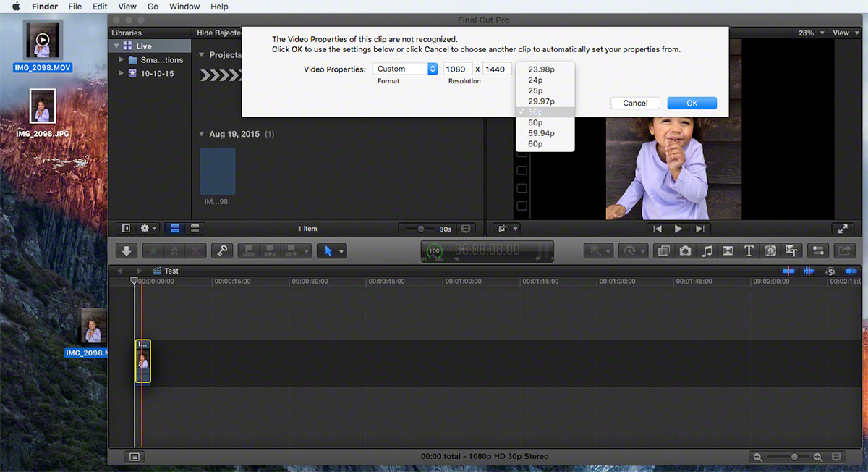The image size is (868, 472).
Task: Collapse the Projects section
Action: [202, 55]
